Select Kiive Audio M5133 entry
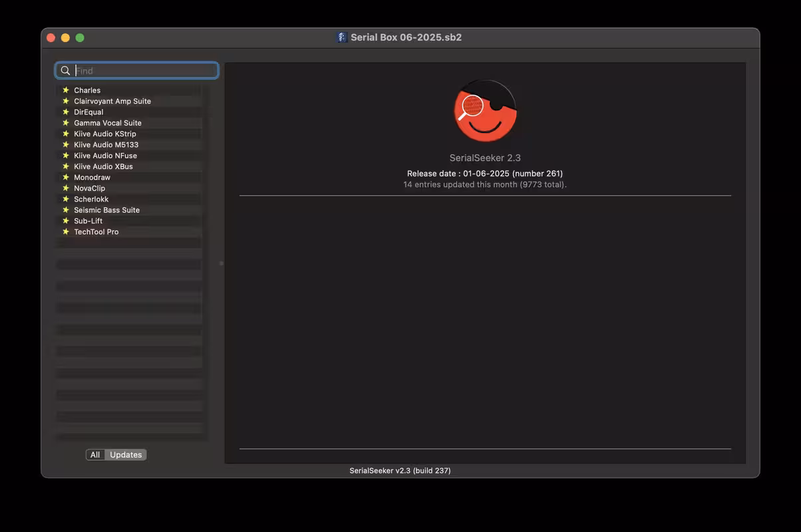This screenshot has height=532, width=801. tap(130, 144)
